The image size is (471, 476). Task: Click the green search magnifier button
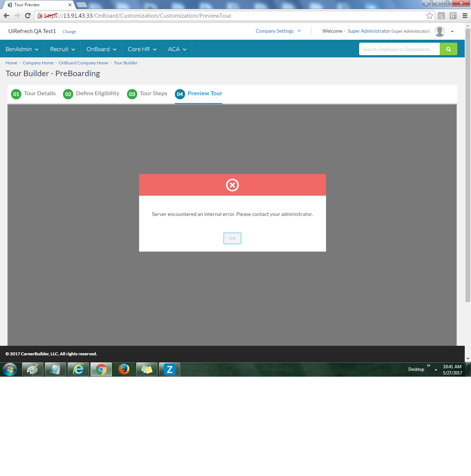pos(449,49)
